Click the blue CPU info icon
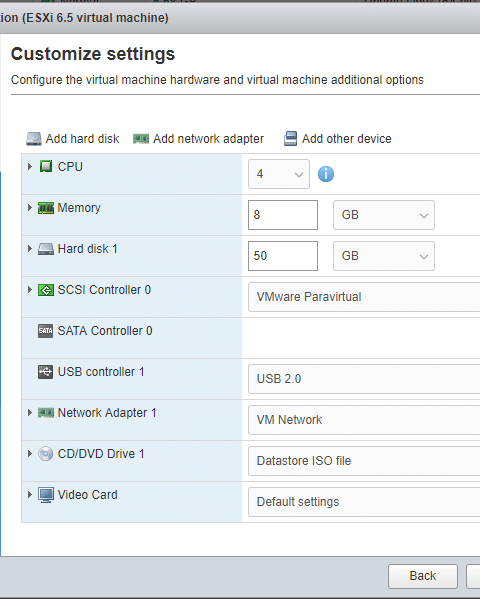Image resolution: width=480 pixels, height=599 pixels. 326,174
